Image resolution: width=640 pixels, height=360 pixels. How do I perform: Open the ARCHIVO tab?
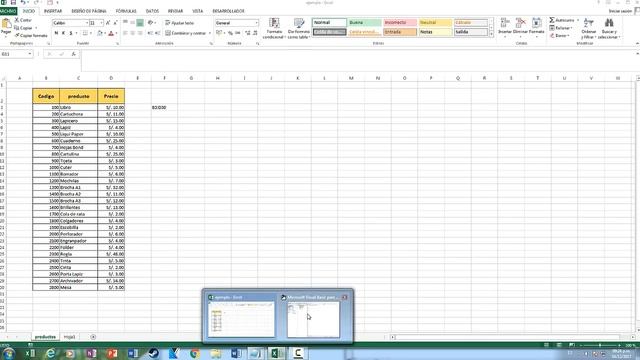coord(8,11)
